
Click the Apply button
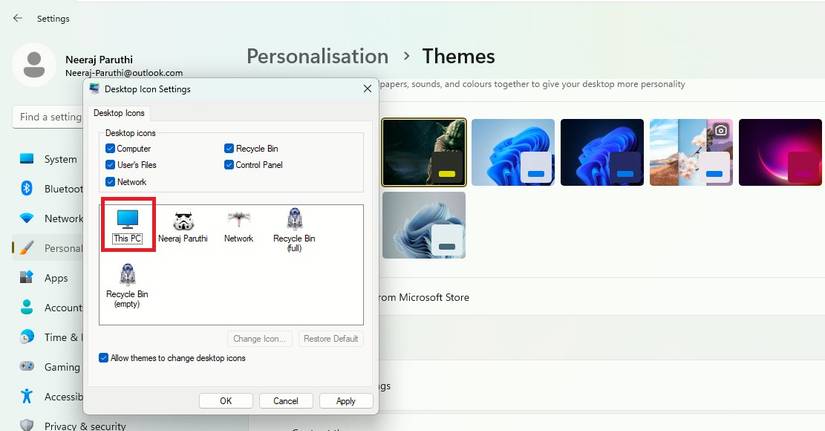point(346,401)
